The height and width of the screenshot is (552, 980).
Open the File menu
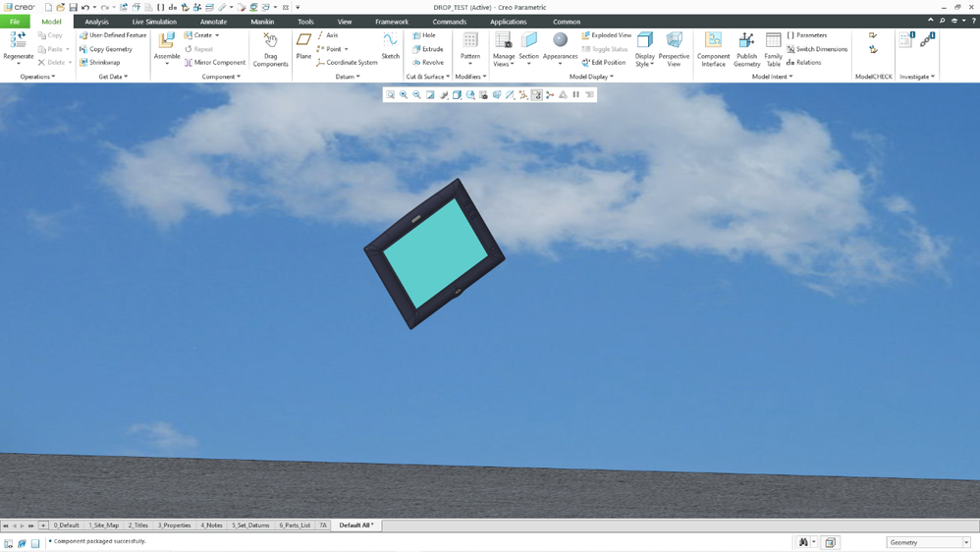coord(15,22)
